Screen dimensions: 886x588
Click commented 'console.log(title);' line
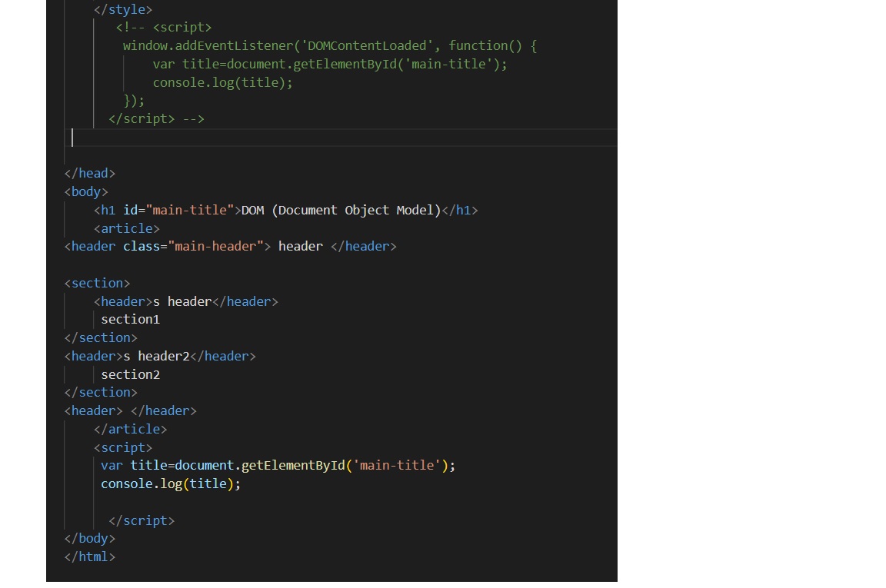[x=222, y=82]
